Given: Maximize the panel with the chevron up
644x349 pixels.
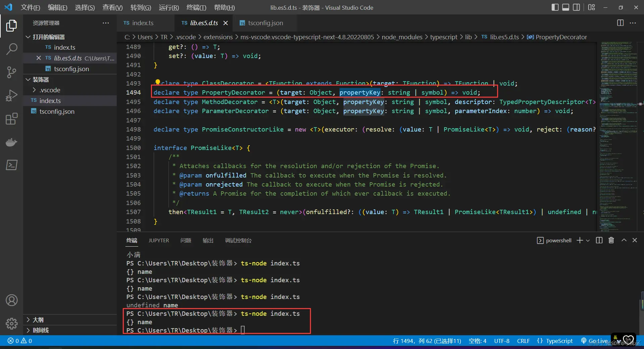Looking at the screenshot, I should 624,240.
